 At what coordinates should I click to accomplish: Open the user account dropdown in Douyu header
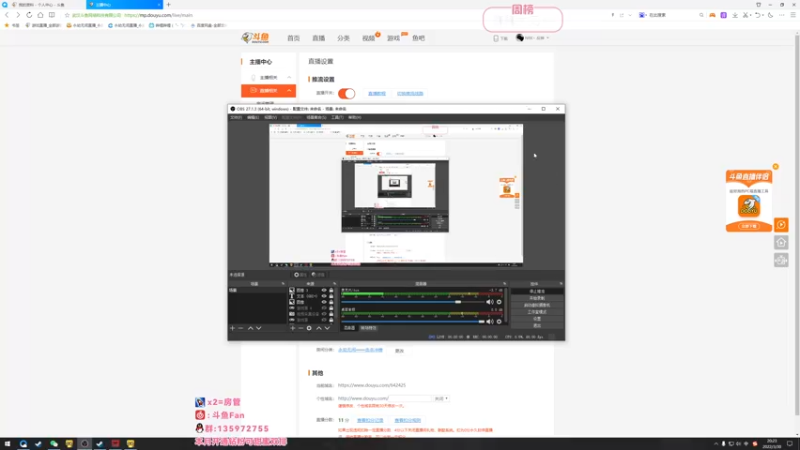pyautogui.click(x=533, y=38)
